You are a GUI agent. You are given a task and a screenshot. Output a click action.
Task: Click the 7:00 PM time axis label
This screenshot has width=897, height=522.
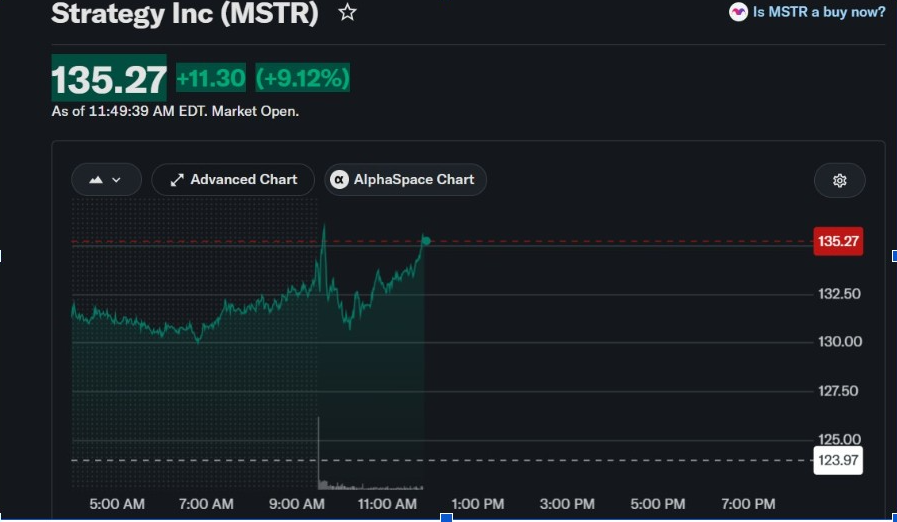(x=748, y=504)
